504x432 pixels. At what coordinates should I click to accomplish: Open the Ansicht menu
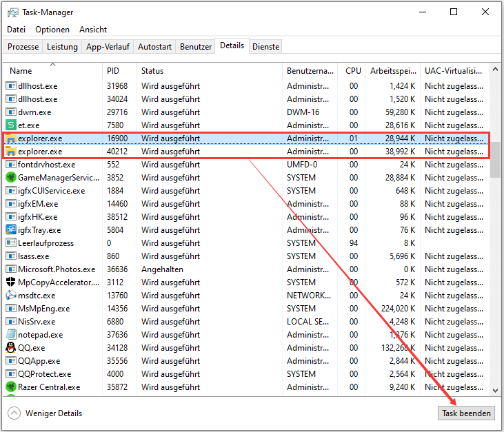click(x=93, y=30)
